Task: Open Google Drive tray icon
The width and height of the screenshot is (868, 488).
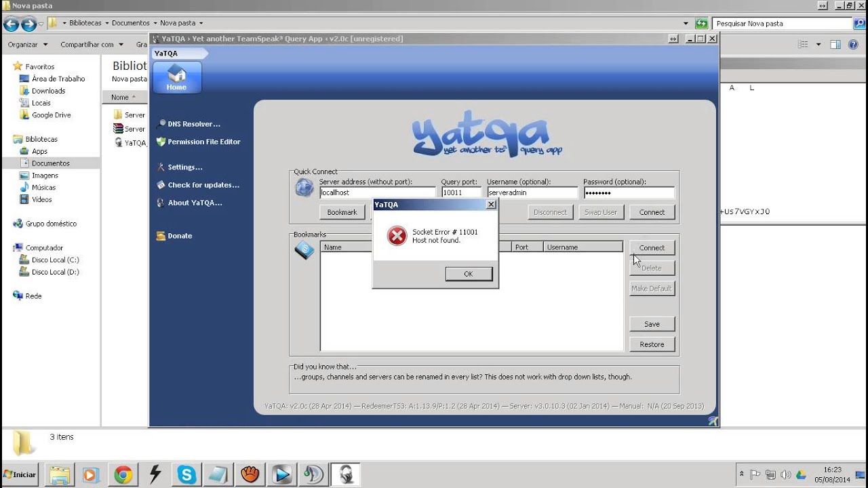Action: [800, 474]
